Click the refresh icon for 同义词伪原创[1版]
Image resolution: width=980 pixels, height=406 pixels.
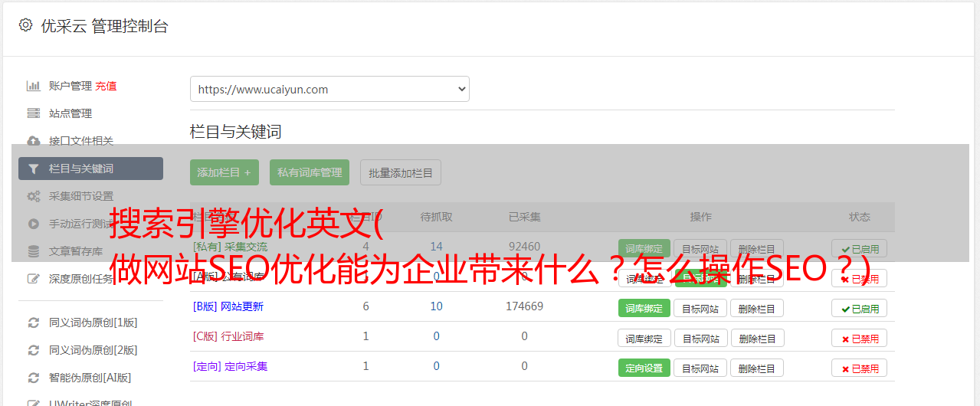pyautogui.click(x=33, y=323)
